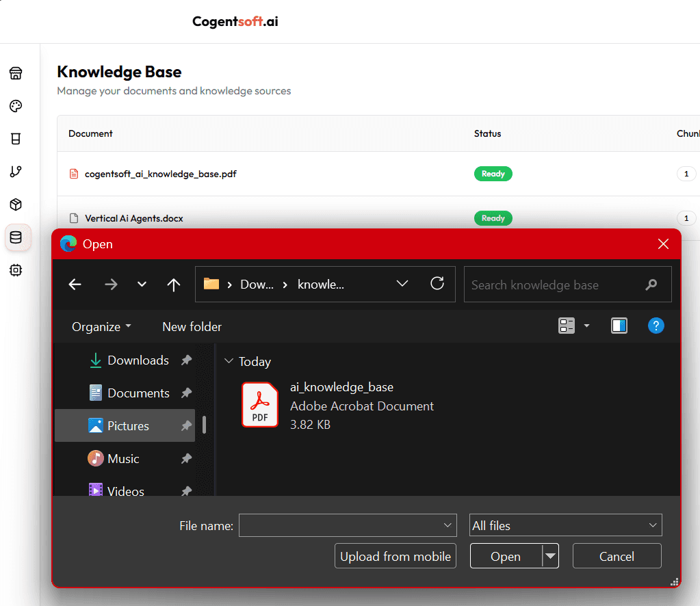
Task: Click cogentsoft_ai_knowledge_base.pdf document row
Action: click(x=378, y=174)
